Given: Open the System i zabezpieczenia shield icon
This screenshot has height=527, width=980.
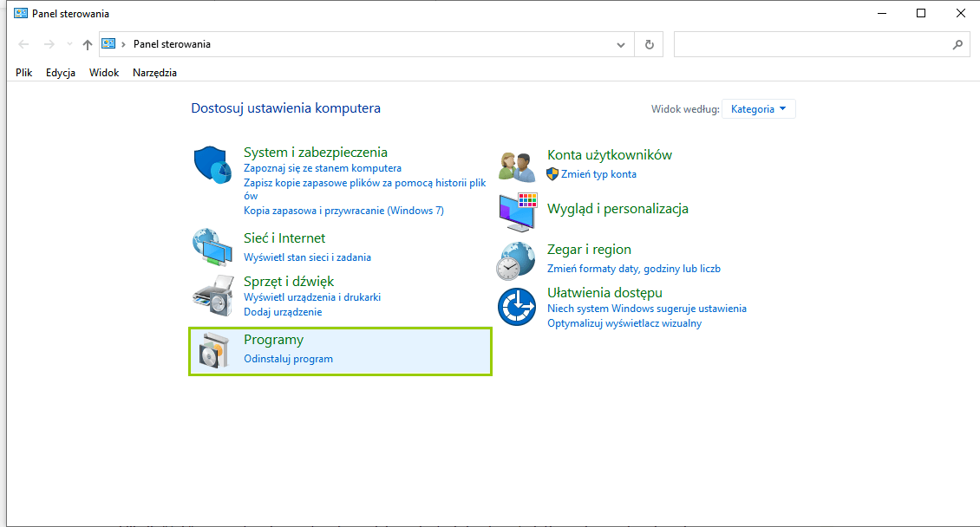Looking at the screenshot, I should click(212, 165).
